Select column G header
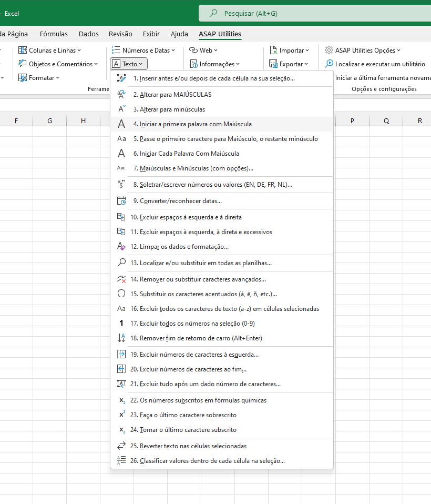Screen dimensions: 431x504 (x=50, y=121)
